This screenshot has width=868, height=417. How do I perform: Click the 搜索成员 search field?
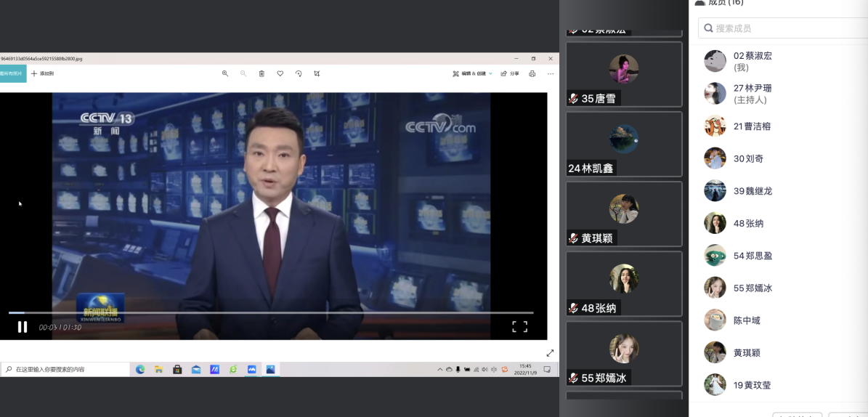pyautogui.click(x=784, y=28)
